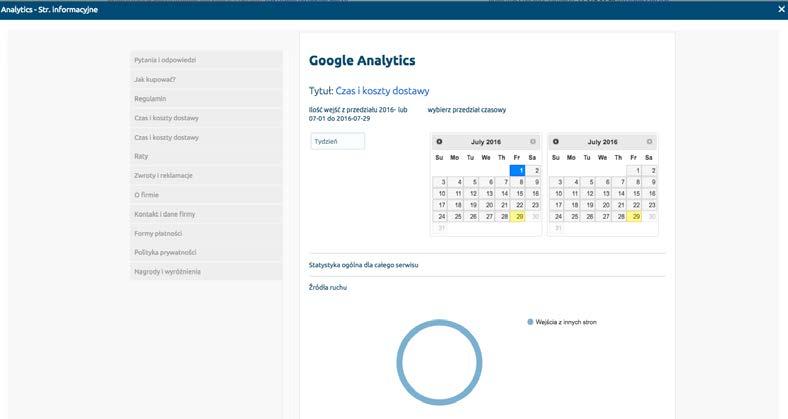The width and height of the screenshot is (788, 419).
Task: Choose July 22 in the right calendar
Action: pos(634,205)
